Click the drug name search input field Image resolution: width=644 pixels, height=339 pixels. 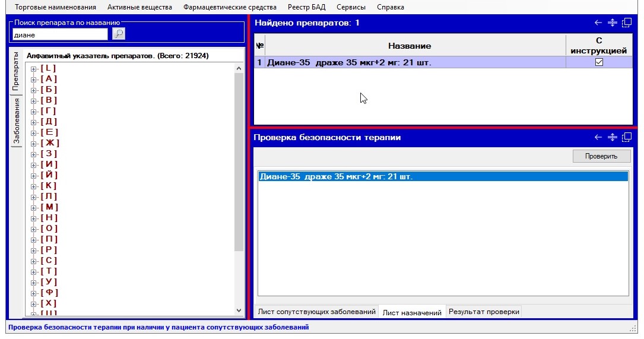click(59, 35)
